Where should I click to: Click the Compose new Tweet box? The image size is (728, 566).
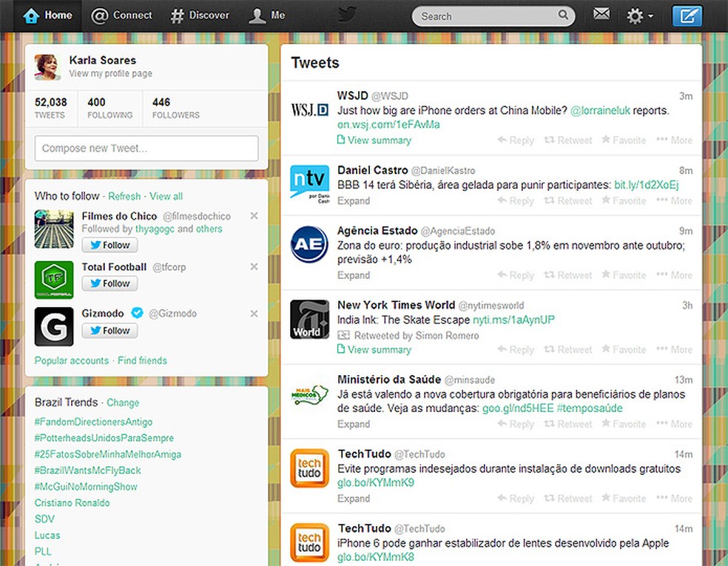tap(146, 148)
